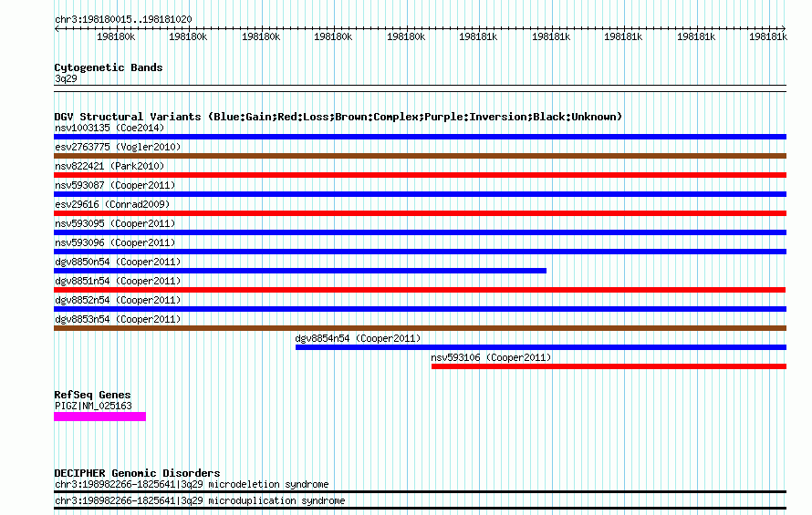Select the red bar under nsv593106
Viewport: 812px width, 515px height.
click(x=609, y=366)
